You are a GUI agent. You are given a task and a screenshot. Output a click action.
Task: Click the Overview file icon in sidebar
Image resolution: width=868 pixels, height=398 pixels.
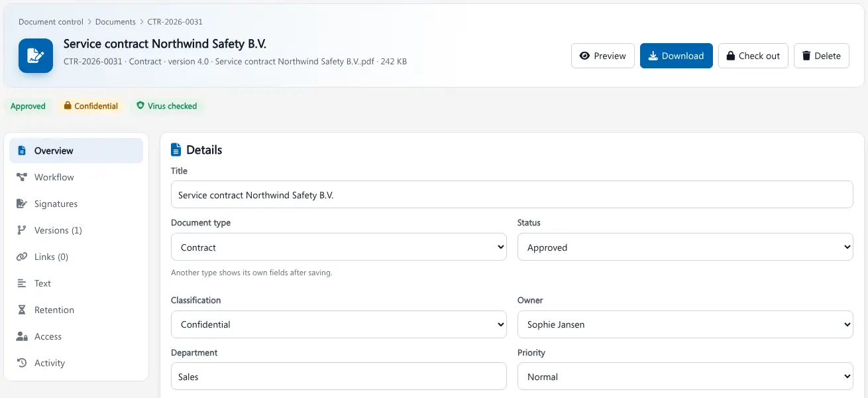[x=22, y=151]
